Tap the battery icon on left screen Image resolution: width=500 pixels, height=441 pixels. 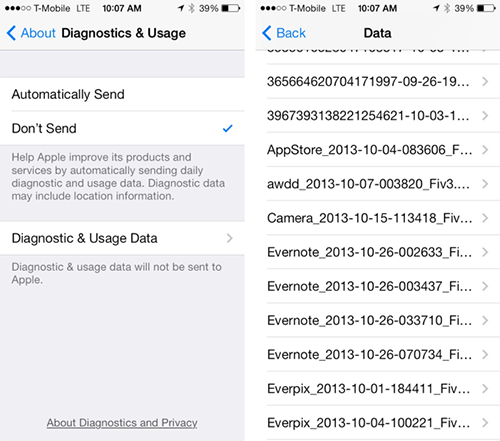231,8
